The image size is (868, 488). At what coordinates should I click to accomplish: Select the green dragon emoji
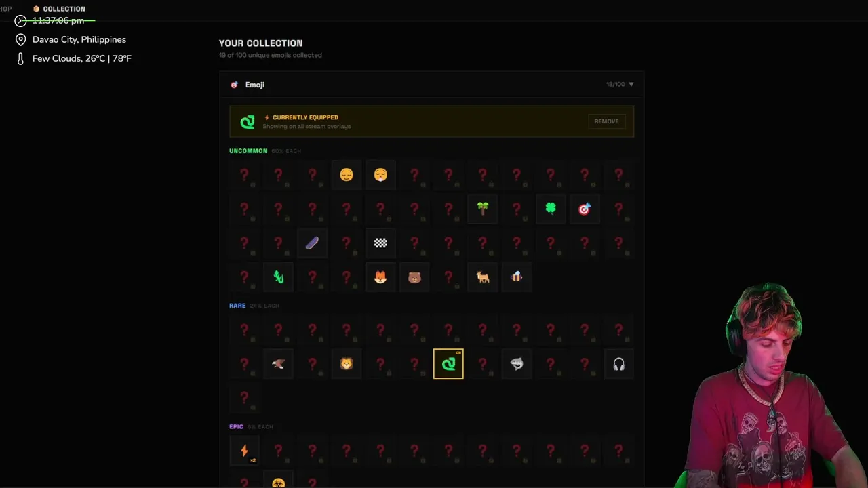tap(278, 277)
